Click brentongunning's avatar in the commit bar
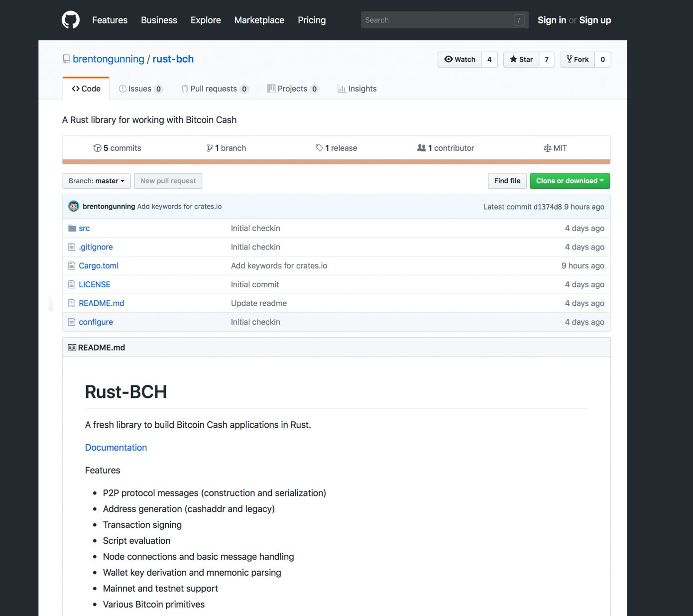 pos(74,206)
